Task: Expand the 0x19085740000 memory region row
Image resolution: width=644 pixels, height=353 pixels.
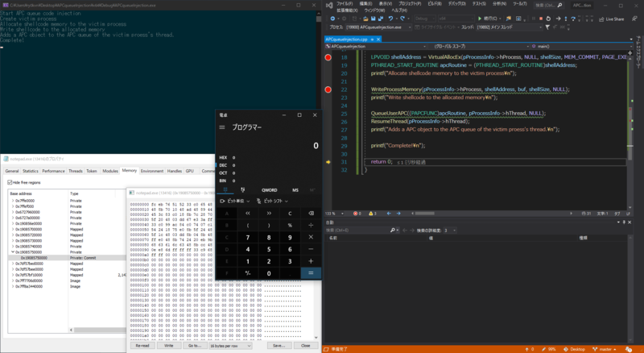Action: pos(13,246)
